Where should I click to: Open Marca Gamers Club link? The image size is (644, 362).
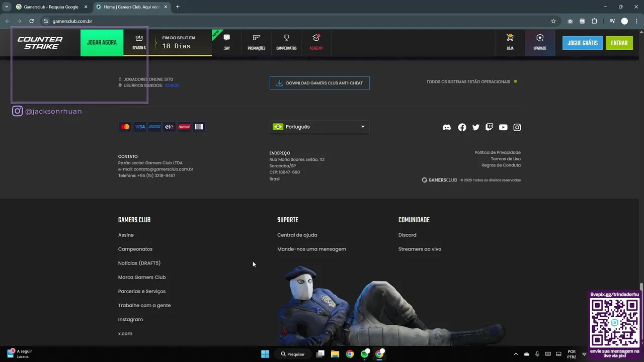(x=142, y=277)
